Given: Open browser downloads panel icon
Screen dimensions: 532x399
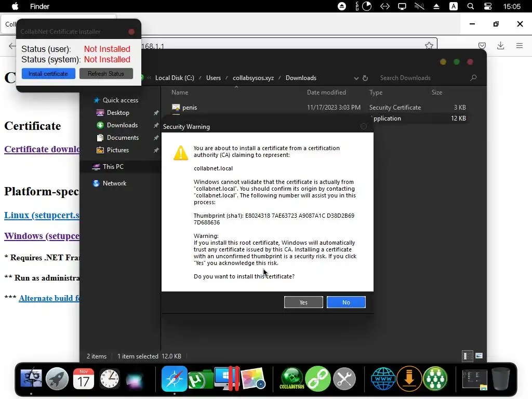Looking at the screenshot, I should [500, 46].
